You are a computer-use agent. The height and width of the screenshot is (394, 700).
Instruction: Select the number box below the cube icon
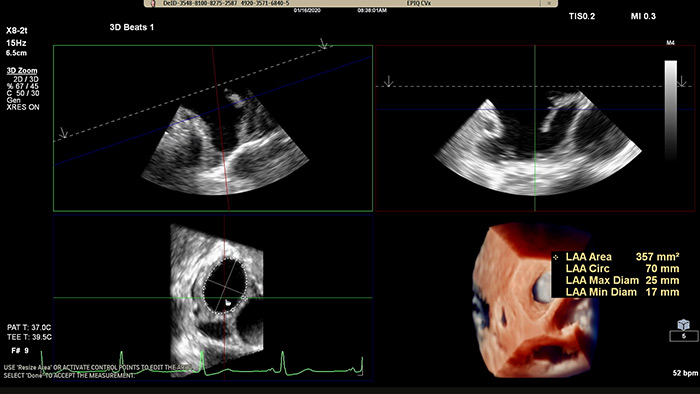click(683, 336)
